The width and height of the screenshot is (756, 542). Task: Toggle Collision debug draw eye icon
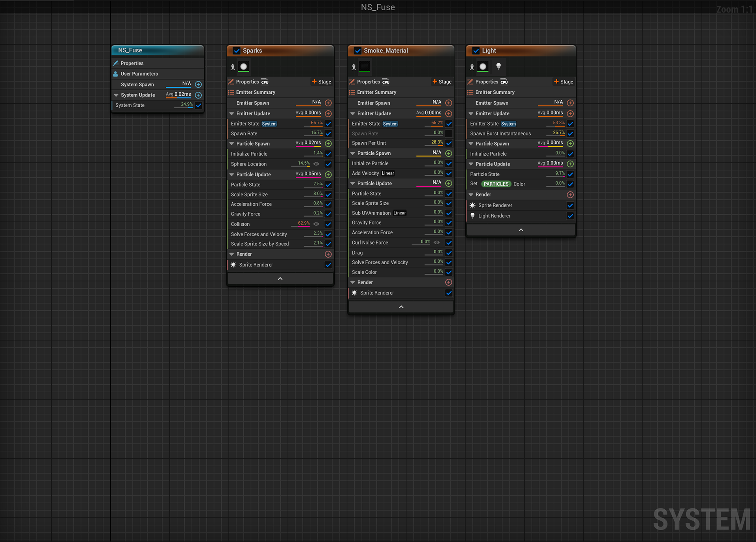[x=316, y=224]
